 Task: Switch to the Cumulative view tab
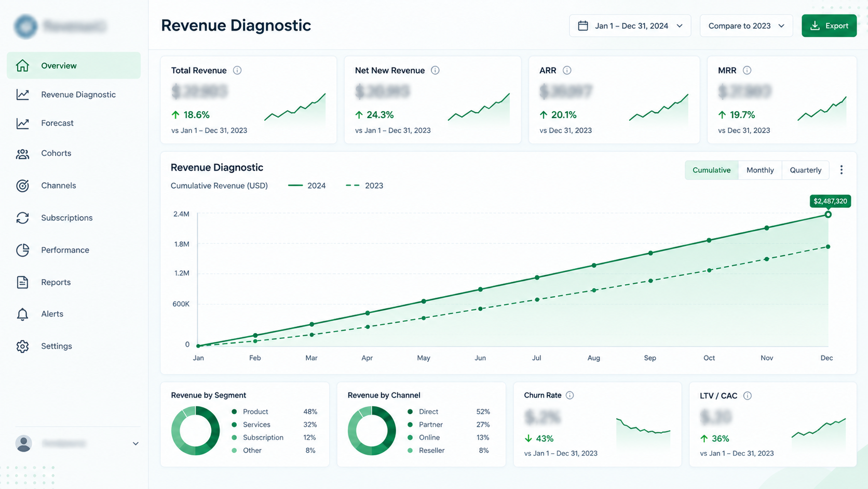point(711,170)
